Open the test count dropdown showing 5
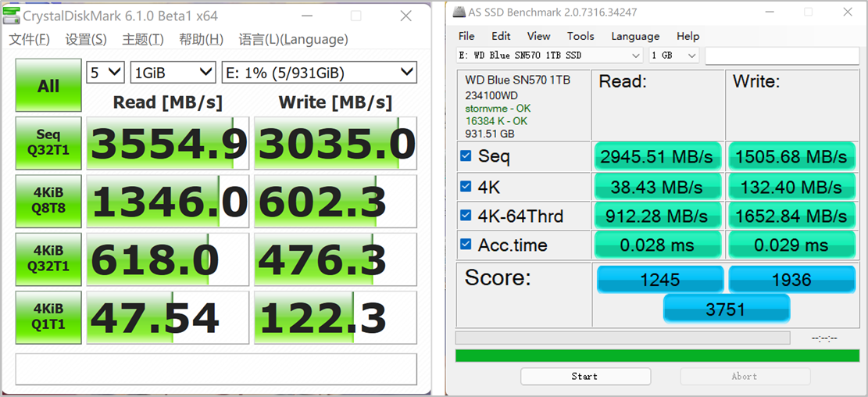Screen dimensions: 868x397 point(105,72)
